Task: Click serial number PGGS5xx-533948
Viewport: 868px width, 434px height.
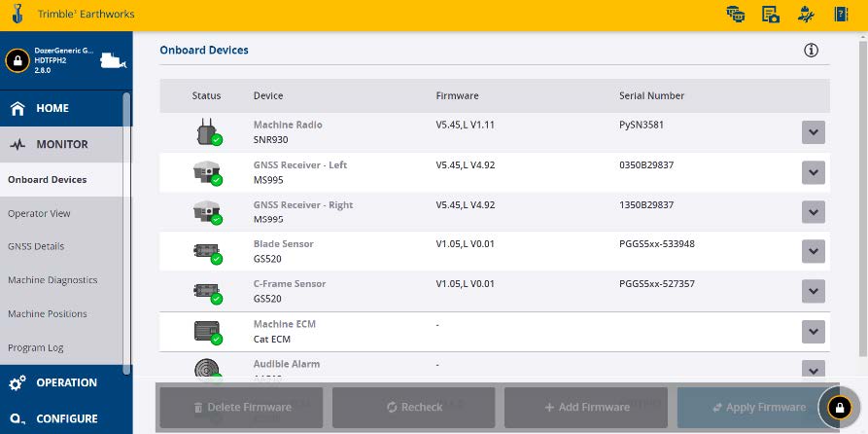Action: point(656,244)
